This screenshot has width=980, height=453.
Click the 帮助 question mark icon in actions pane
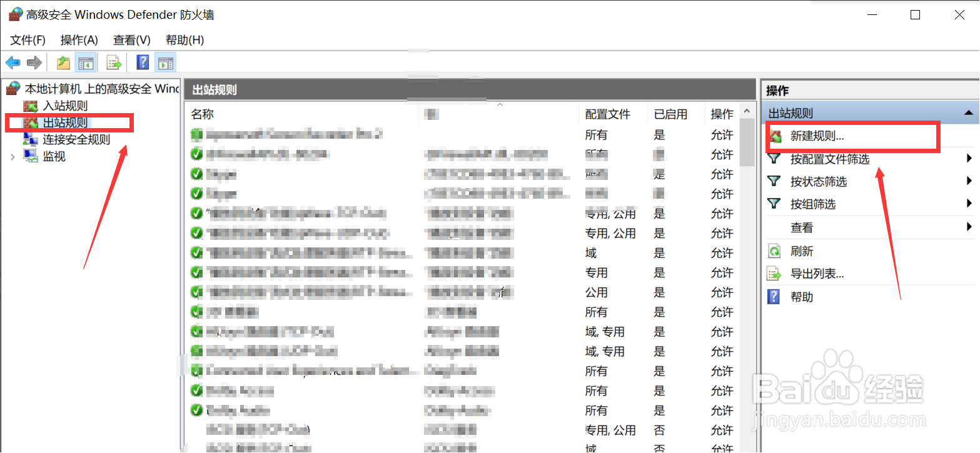point(774,297)
